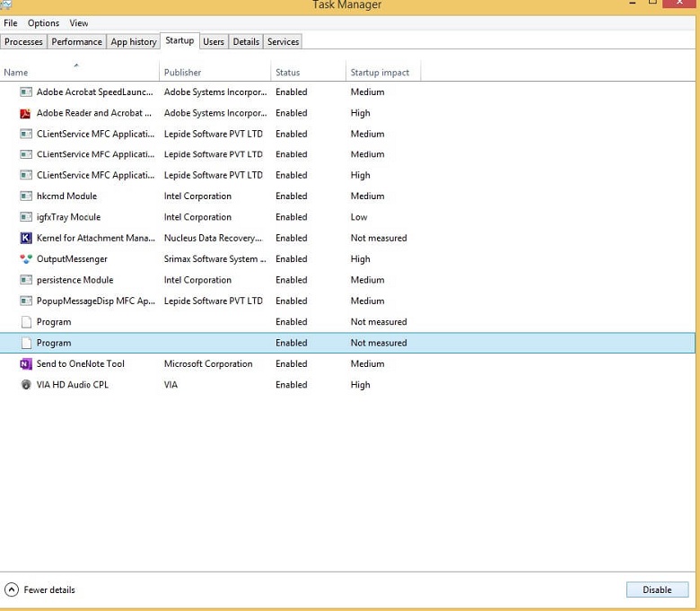
Task: Click High impact for VIA HD Audio row
Action: tap(360, 385)
